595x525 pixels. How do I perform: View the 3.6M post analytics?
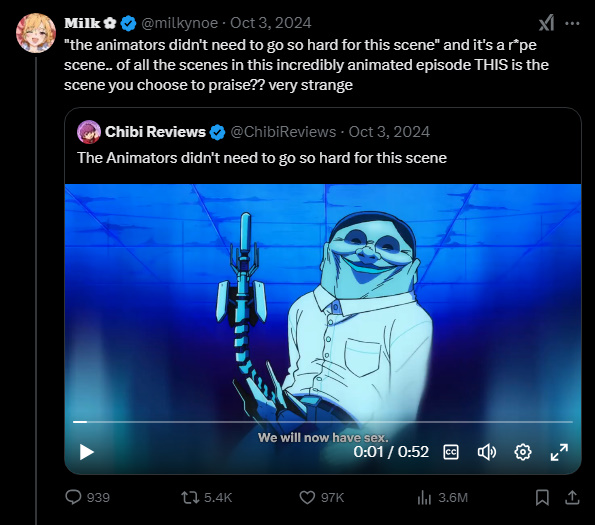click(442, 497)
